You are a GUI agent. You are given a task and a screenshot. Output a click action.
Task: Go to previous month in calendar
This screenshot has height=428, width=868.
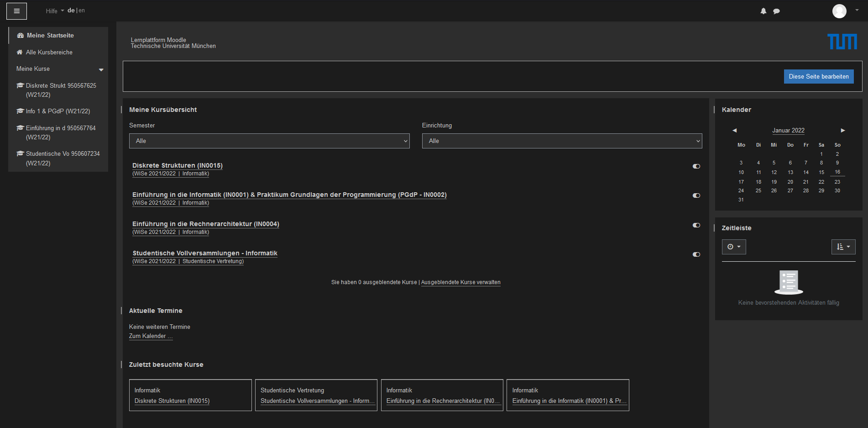(734, 131)
